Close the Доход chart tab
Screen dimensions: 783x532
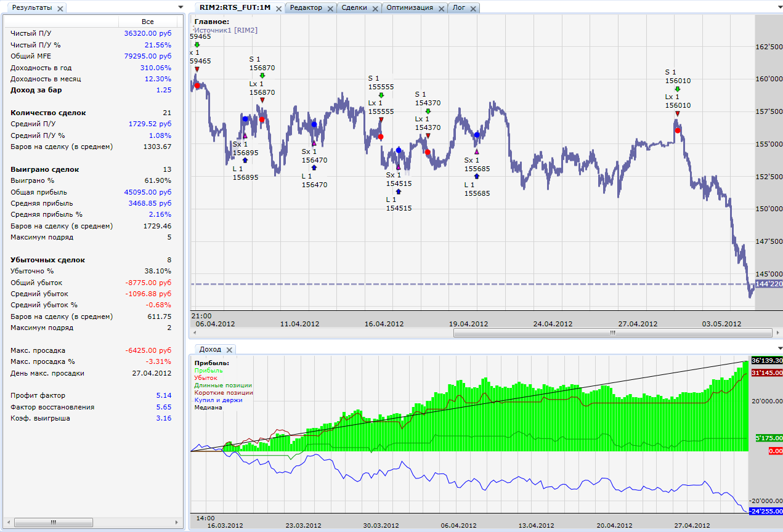click(x=230, y=350)
